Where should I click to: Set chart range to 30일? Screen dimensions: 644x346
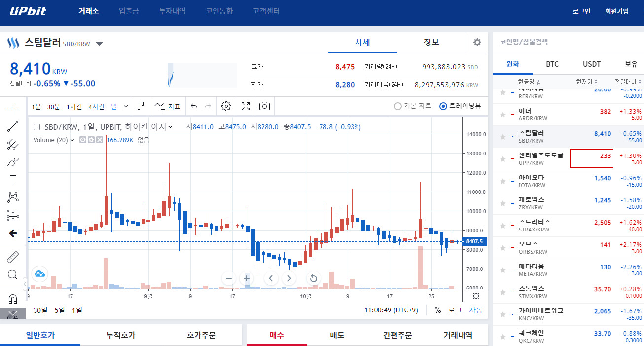click(x=40, y=310)
